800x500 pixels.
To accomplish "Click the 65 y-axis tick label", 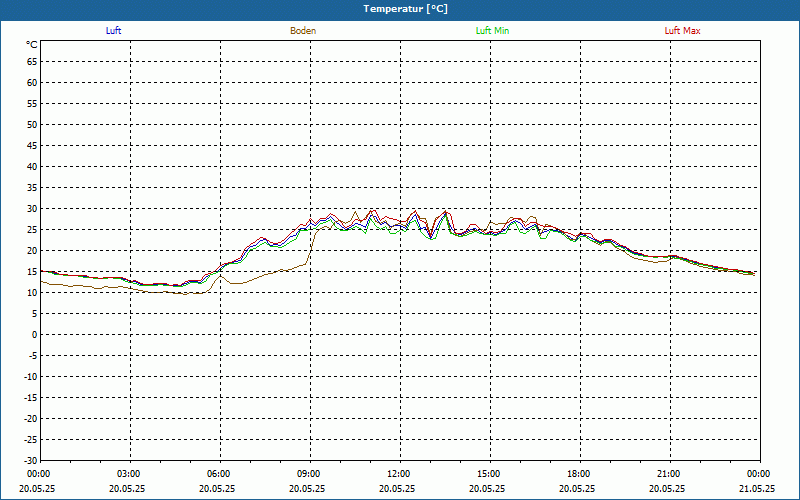I will [x=32, y=62].
